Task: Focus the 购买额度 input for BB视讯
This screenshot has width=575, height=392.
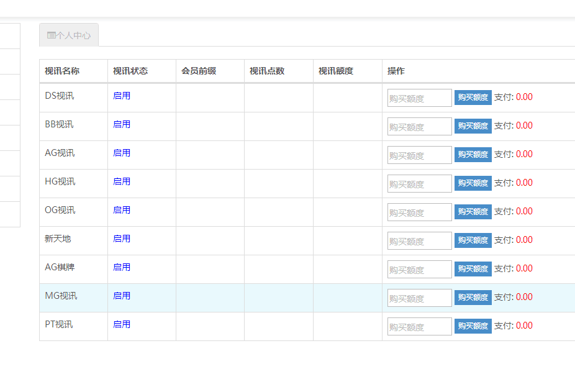Action: pos(420,127)
